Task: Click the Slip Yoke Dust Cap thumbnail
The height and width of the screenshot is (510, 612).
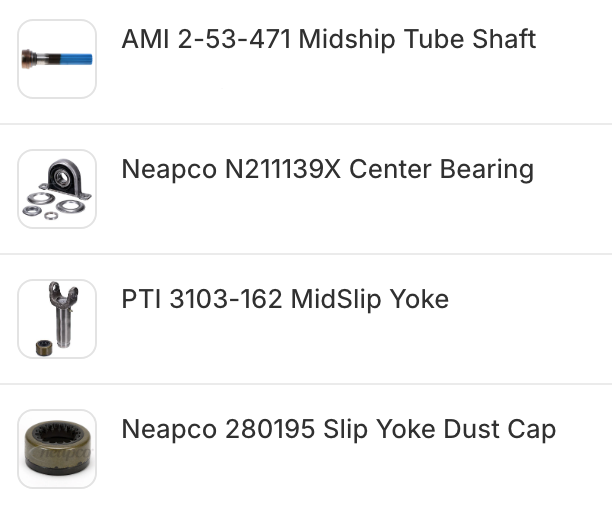Action: coord(57,449)
